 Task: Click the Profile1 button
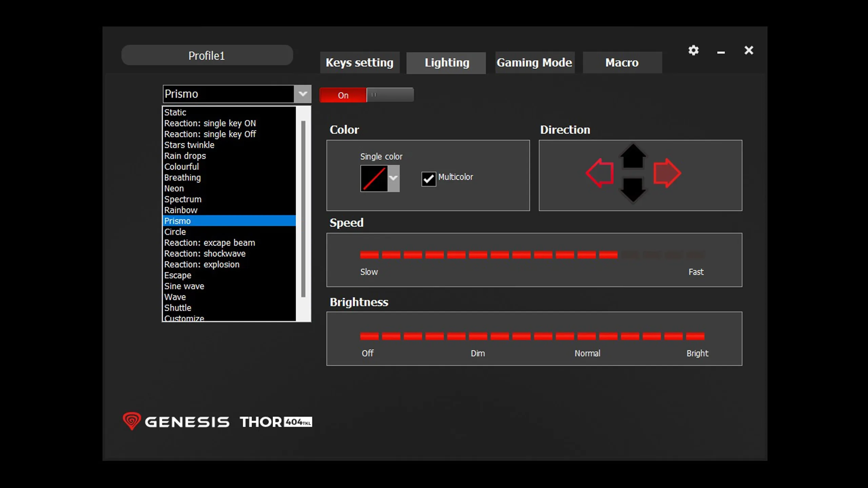[207, 55]
